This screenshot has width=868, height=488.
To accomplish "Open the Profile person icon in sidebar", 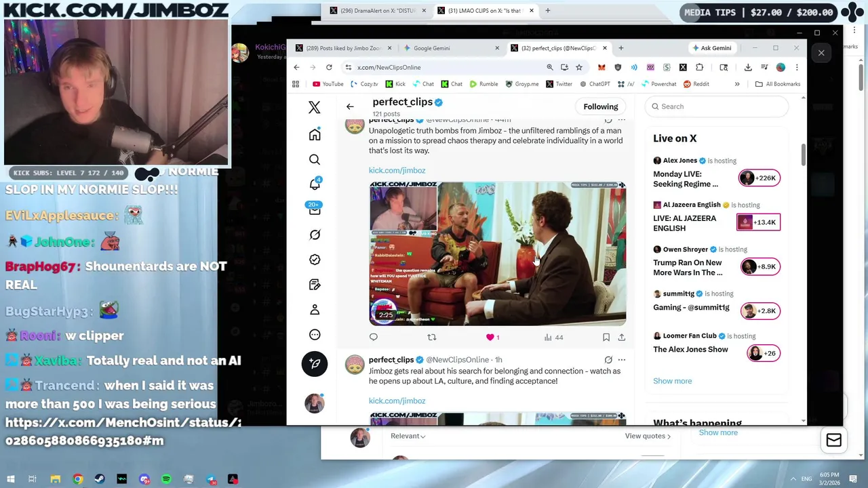I will click(315, 310).
